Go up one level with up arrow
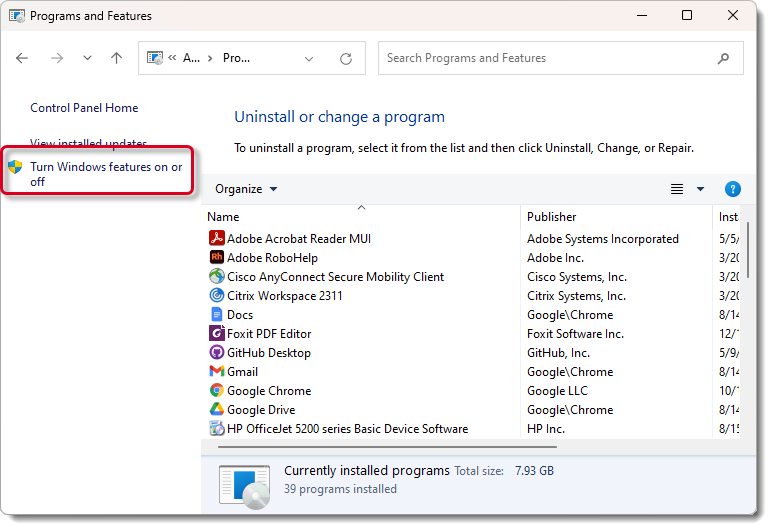Image resolution: width=772 pixels, height=530 pixels. pos(116,58)
